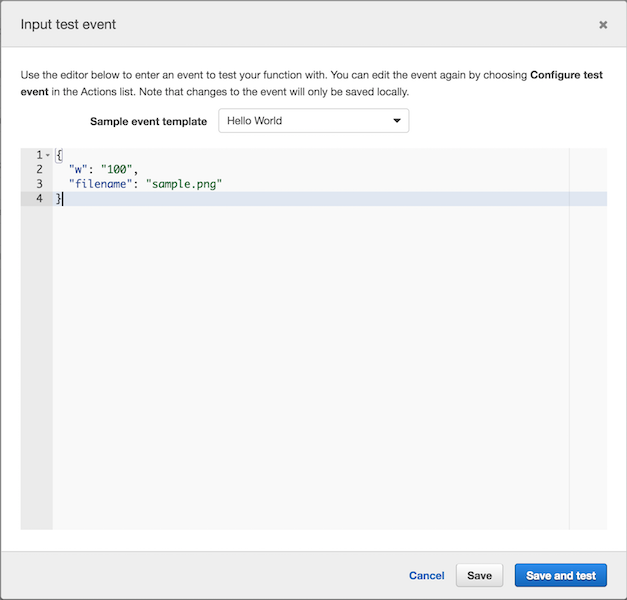This screenshot has width=627, height=600.
Task: Click the Save and test button
Action: coord(561,575)
